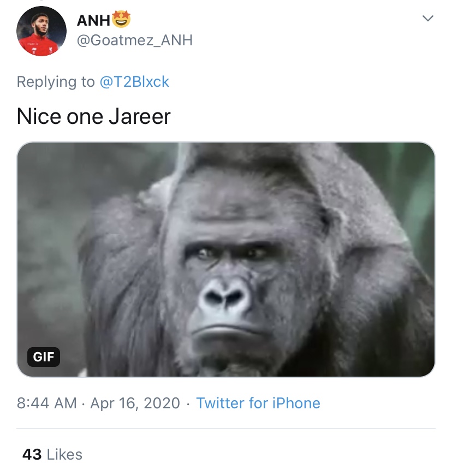Screen dimensions: 452x476
Task: Open the tweet author's profile picture
Action: tap(41, 31)
